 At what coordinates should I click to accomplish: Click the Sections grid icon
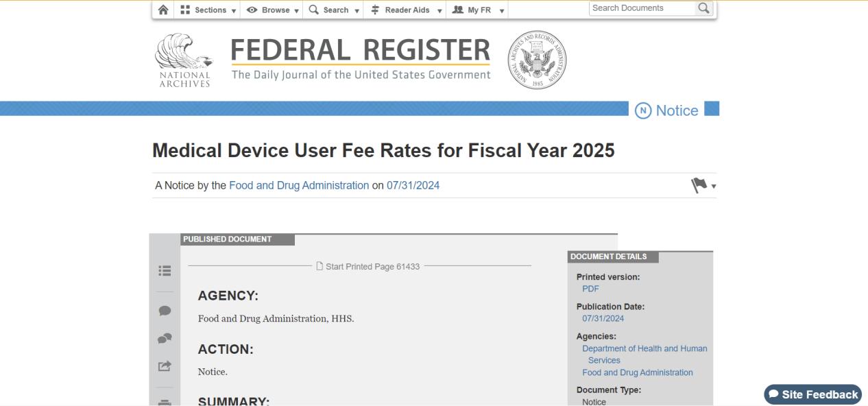(x=186, y=10)
